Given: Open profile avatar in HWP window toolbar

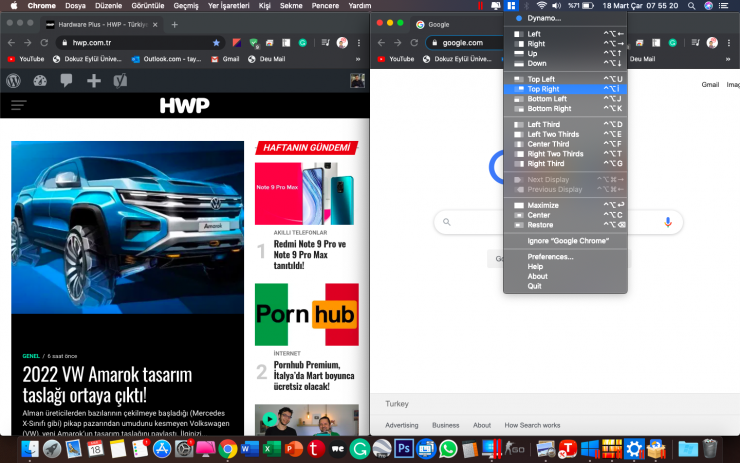Looking at the screenshot, I should [x=342, y=42].
